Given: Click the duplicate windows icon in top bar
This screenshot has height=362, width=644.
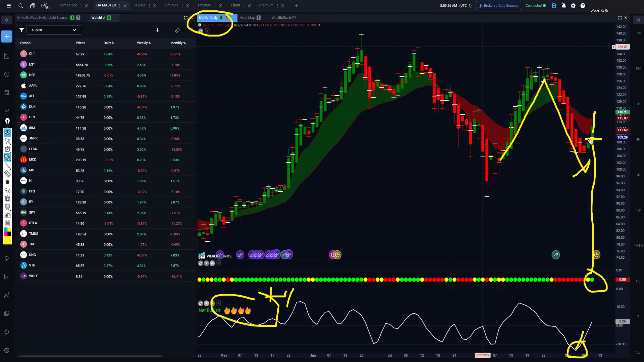Looking at the screenshot, I should click(32, 6).
